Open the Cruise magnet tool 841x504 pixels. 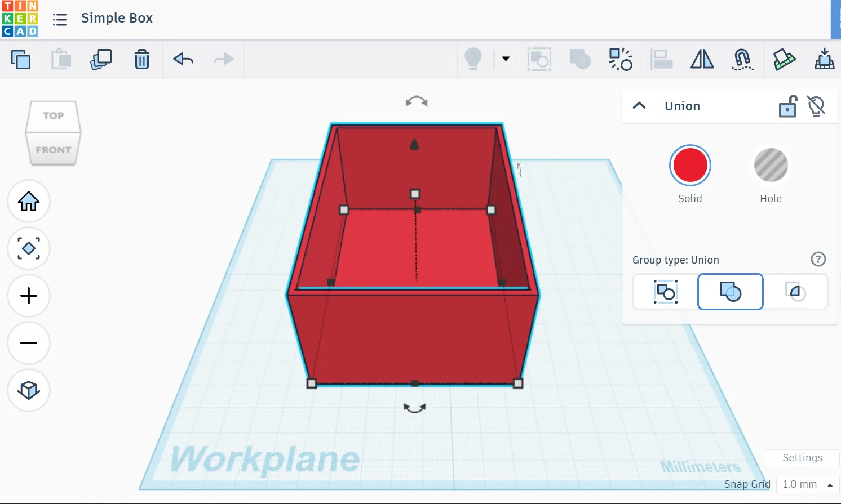tap(742, 59)
